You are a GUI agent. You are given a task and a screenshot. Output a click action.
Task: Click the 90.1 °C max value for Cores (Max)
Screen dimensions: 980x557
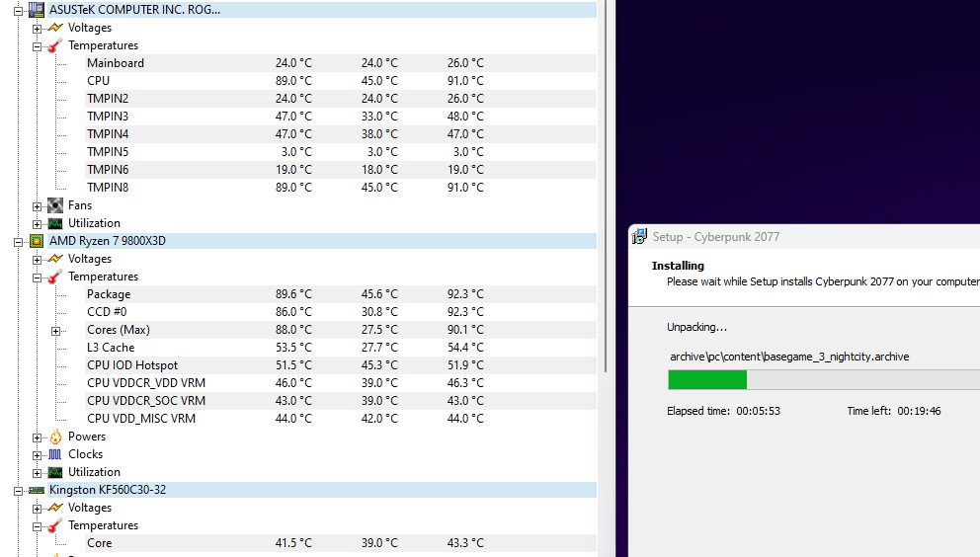[465, 330]
